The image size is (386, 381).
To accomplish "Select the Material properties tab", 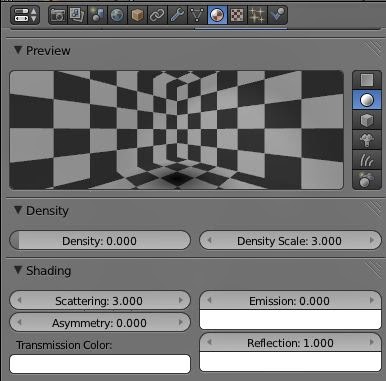I will click(x=217, y=15).
